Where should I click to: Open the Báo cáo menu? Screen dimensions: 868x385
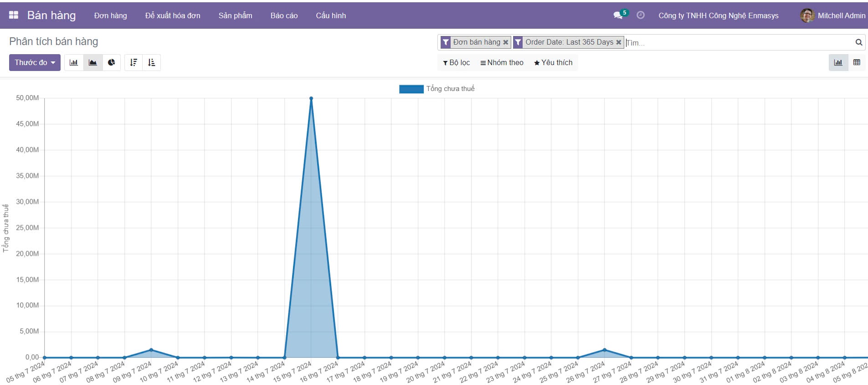(284, 15)
